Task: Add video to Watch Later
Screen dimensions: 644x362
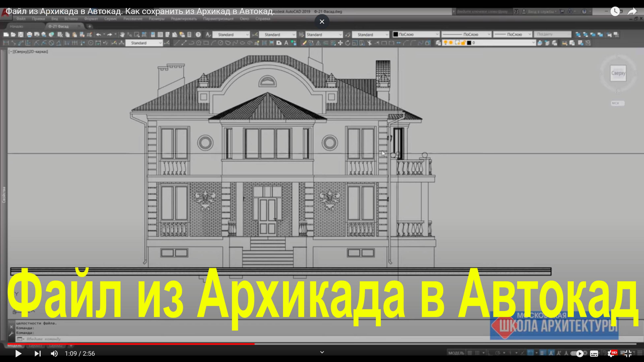Action: [x=615, y=11]
